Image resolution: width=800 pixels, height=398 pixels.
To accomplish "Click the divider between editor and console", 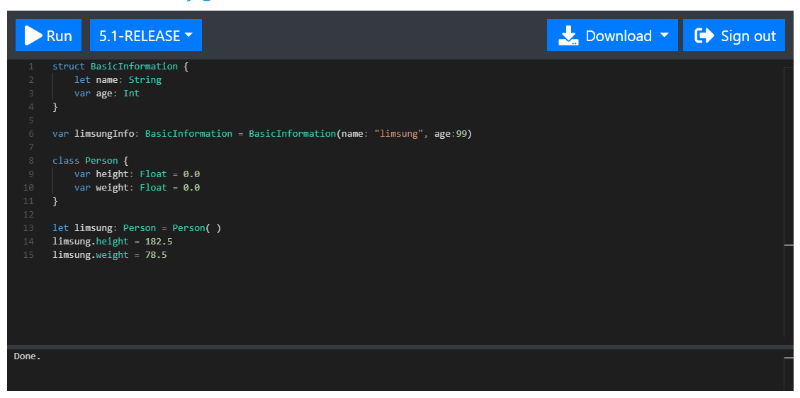I will pos(401,347).
